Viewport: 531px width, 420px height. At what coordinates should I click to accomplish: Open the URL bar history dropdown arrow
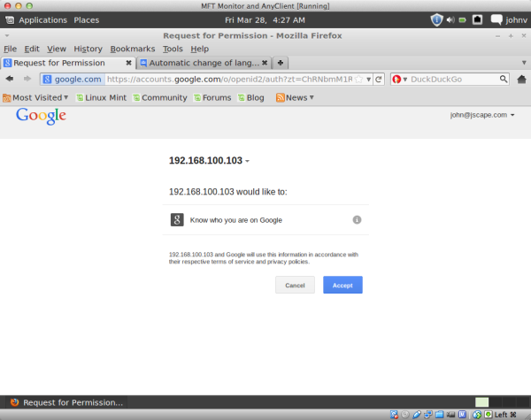click(x=368, y=80)
